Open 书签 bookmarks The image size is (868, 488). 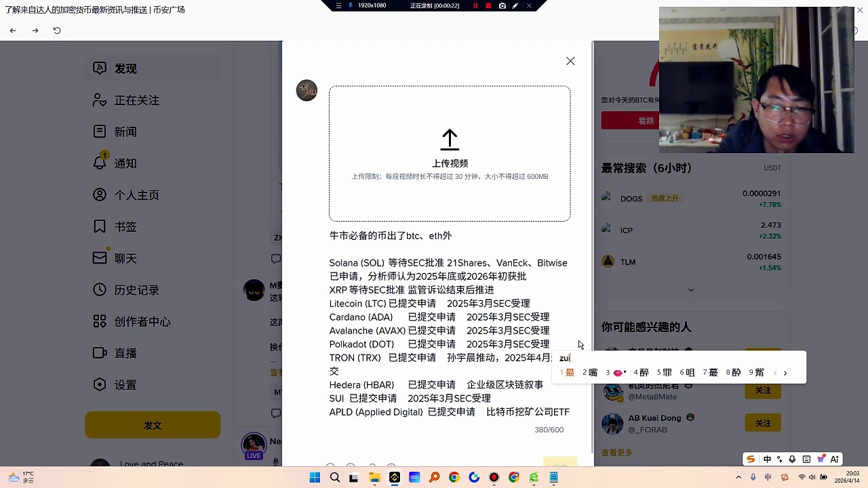coord(153,226)
